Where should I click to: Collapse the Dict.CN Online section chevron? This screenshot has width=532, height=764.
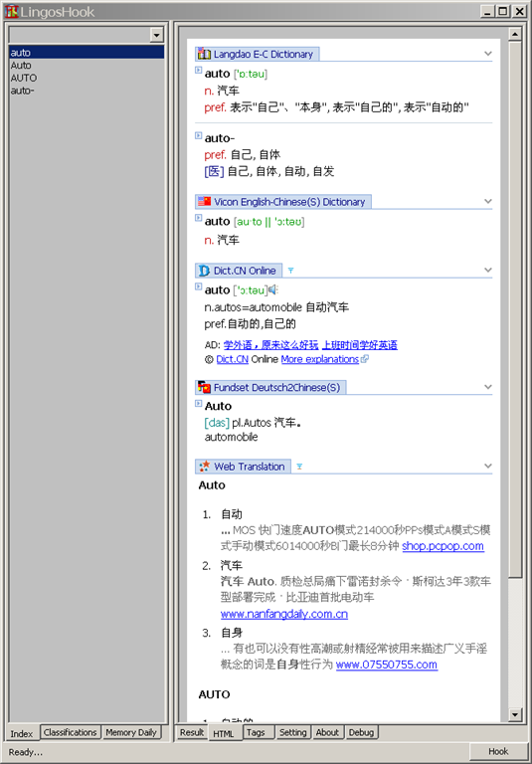487,270
